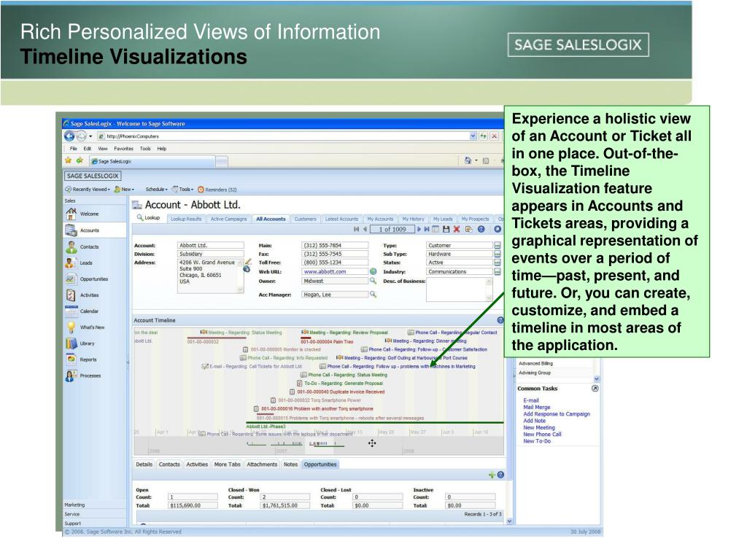Screen dimensions: 747x560
Task: Launch web URL globe icon
Action: 373,271
